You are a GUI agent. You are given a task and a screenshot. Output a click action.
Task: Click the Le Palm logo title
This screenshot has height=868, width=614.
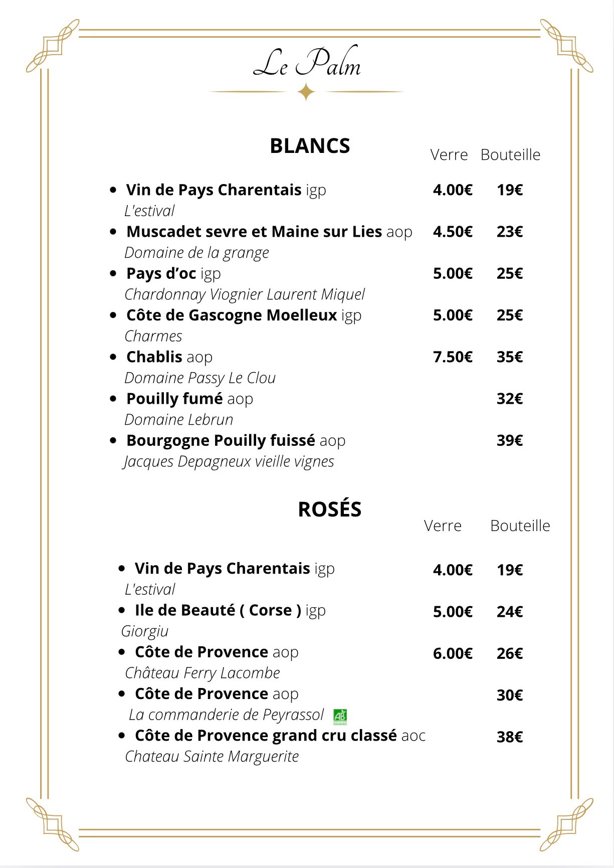coord(307,63)
